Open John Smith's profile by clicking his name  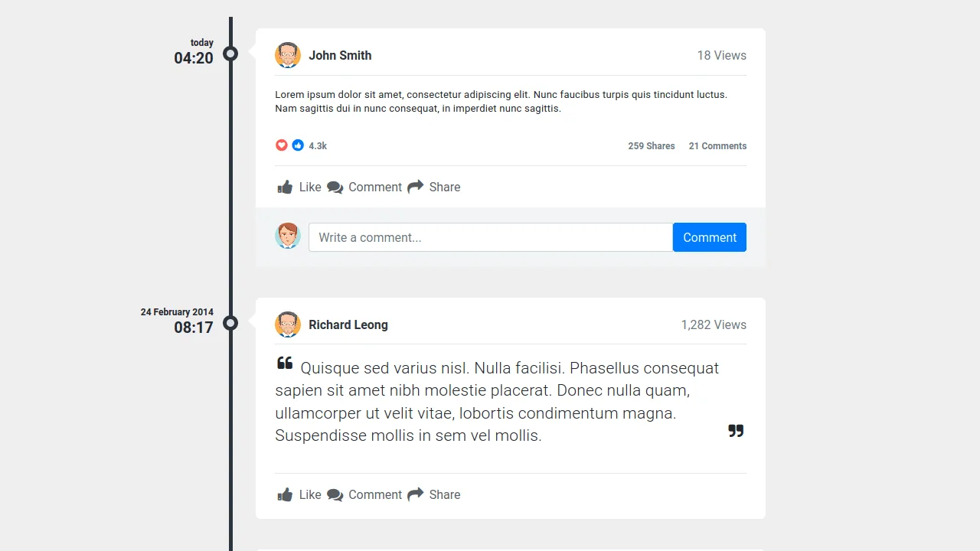pos(340,55)
